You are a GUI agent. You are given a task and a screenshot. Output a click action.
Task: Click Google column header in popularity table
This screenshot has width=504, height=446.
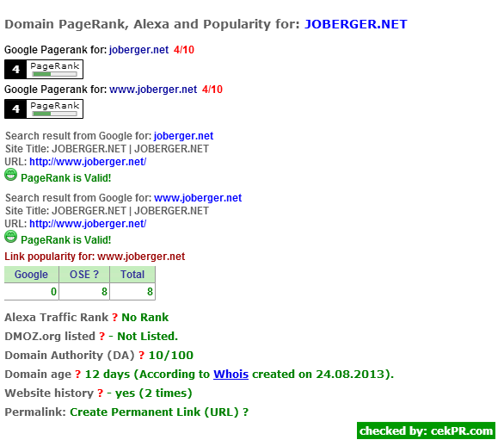pyautogui.click(x=31, y=274)
